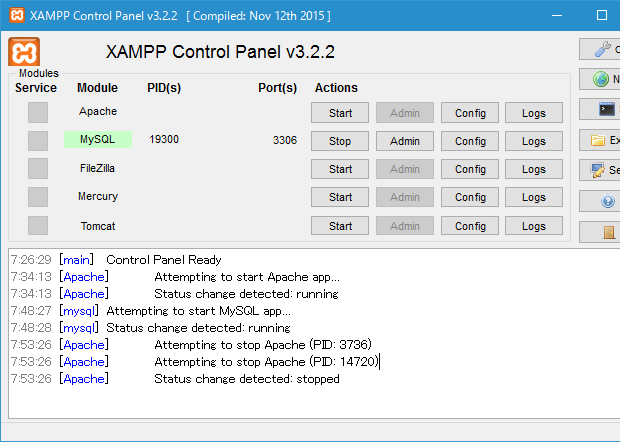The image size is (620, 442).
Task: Toggle the FileZilla service checkbox
Action: (x=38, y=168)
